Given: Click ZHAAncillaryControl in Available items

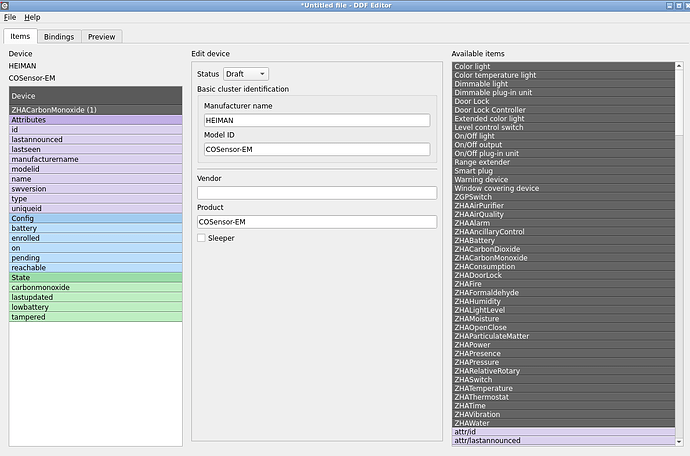Looking at the screenshot, I should pos(563,232).
